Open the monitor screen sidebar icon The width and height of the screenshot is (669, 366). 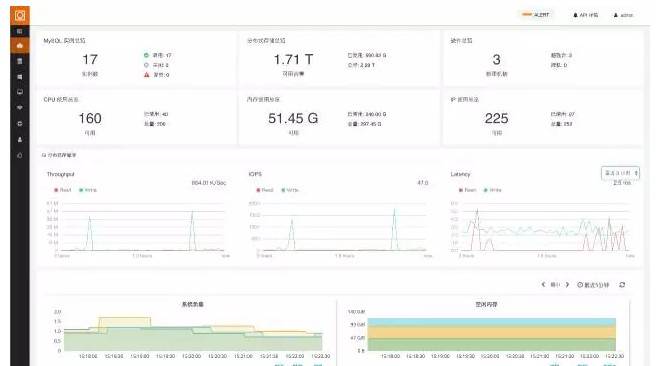point(20,92)
